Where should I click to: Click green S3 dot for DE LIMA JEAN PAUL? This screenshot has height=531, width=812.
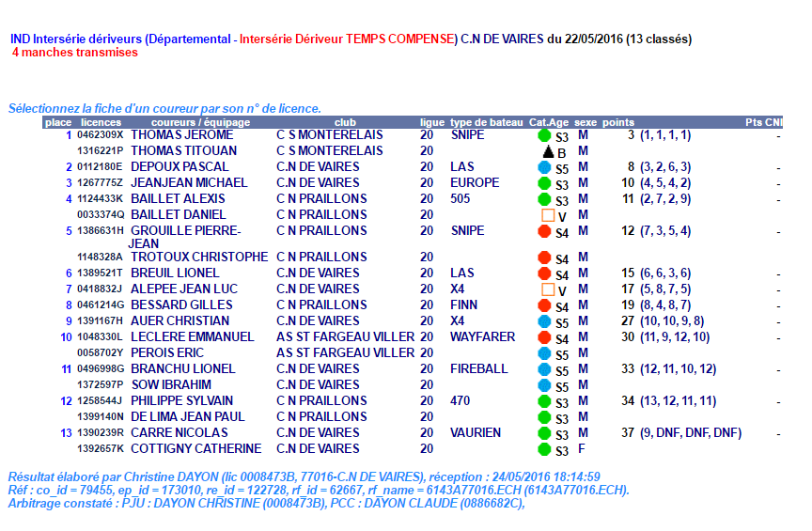(544, 417)
